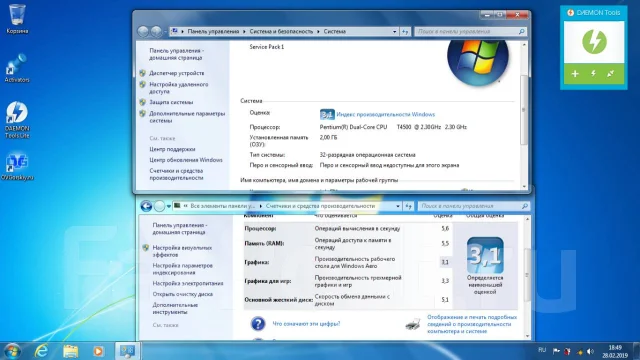Viewport: 640px width, 360px height.
Task: Open Дополнительные параметры системы link
Action: click(187, 117)
